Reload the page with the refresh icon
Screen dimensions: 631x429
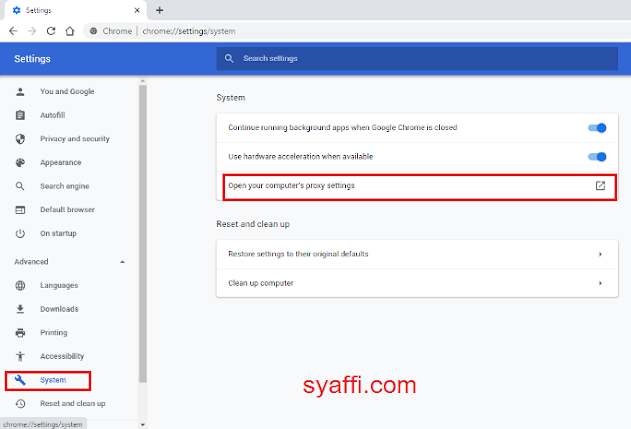point(51,31)
